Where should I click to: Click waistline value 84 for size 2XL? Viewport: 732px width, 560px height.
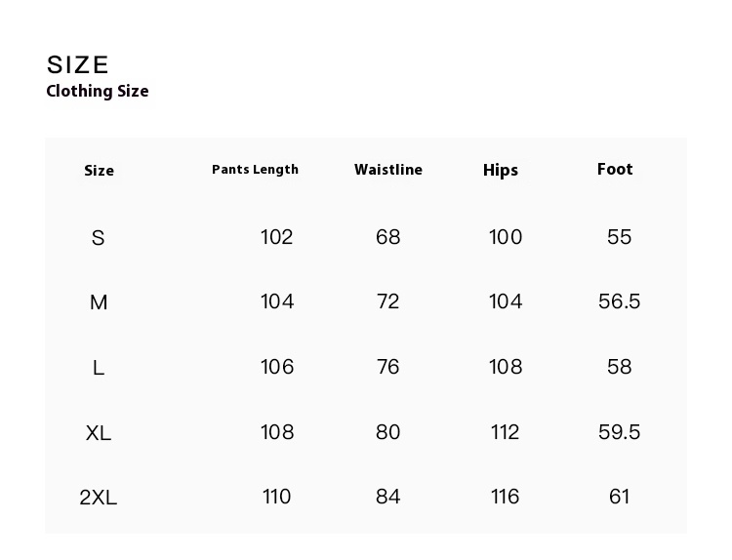click(388, 497)
